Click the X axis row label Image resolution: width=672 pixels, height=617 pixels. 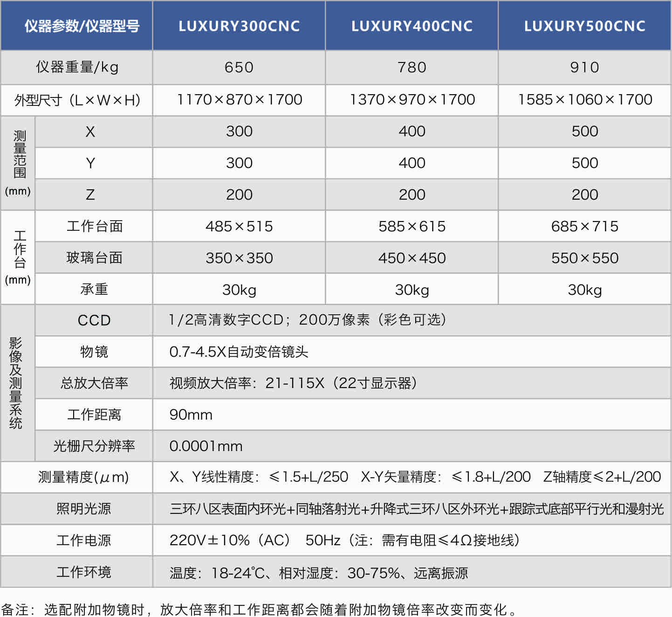click(90, 132)
